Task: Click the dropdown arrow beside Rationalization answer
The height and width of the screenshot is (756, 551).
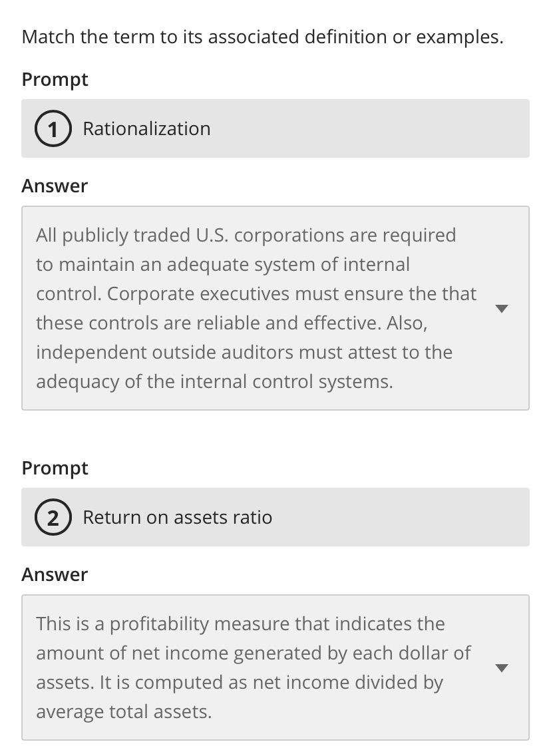Action: pos(501,308)
